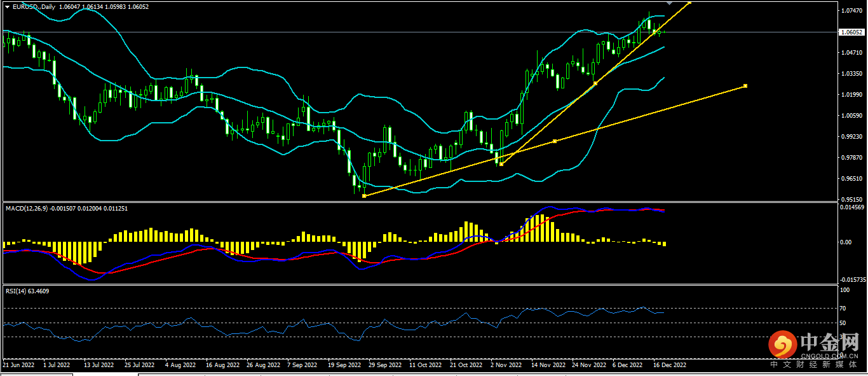
Task: Click the lower trendline's middle anchor point
Action: tap(555, 141)
